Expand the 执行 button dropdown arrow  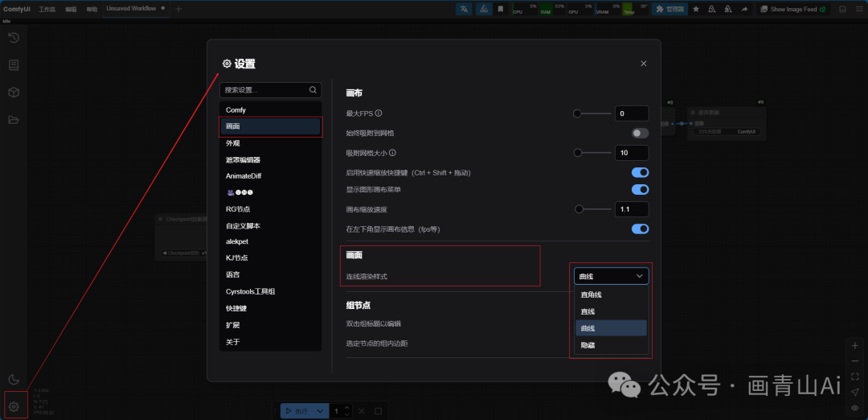319,411
